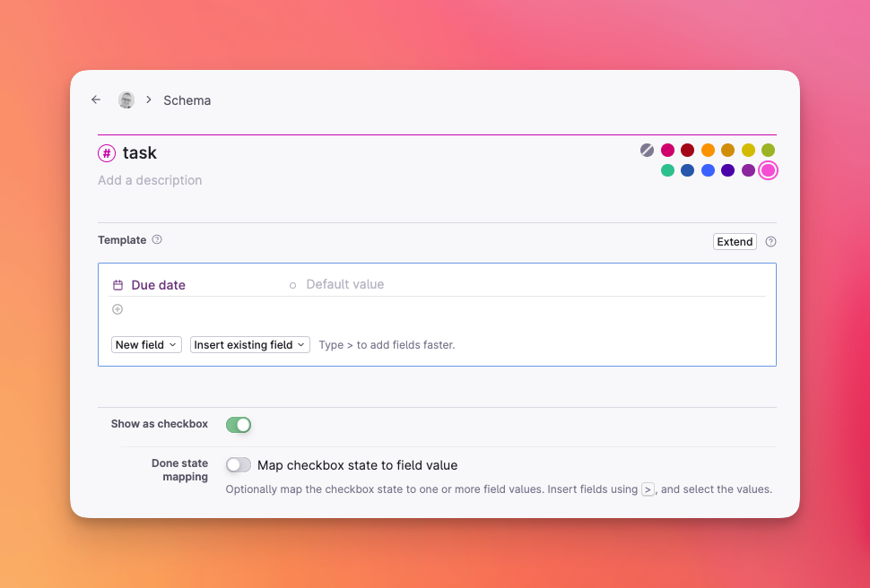
Task: Click the back arrow icon
Action: [x=96, y=99]
